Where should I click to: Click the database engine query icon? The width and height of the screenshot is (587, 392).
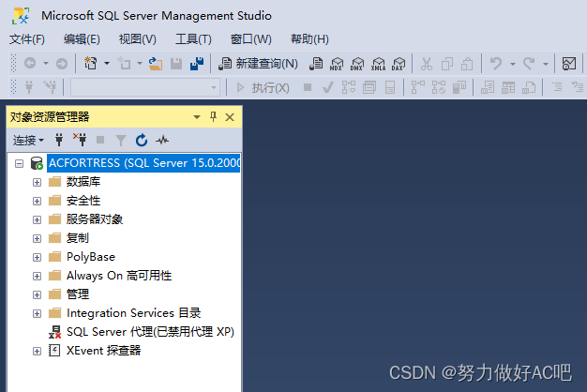tap(316, 64)
